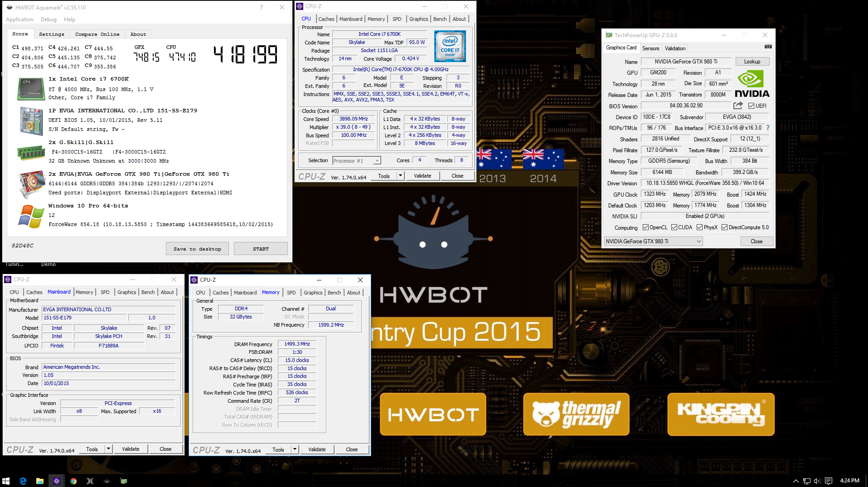Screen dimensions: 868x487
Task: Open the Validation tab in GPU-Z
Action: click(x=675, y=48)
